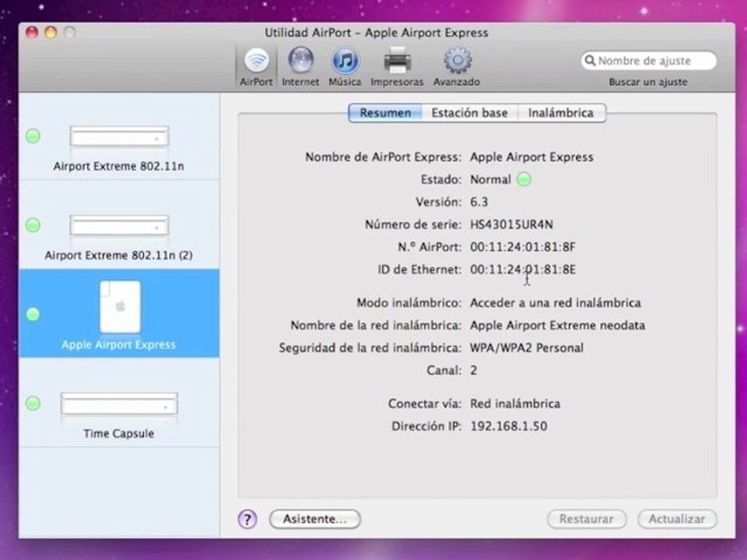The image size is (747, 560).
Task: Click the yellow minimize window button
Action: [51, 33]
